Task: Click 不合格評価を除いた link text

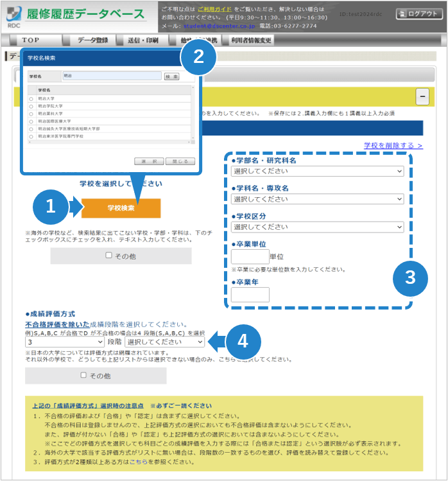Action: point(57,324)
